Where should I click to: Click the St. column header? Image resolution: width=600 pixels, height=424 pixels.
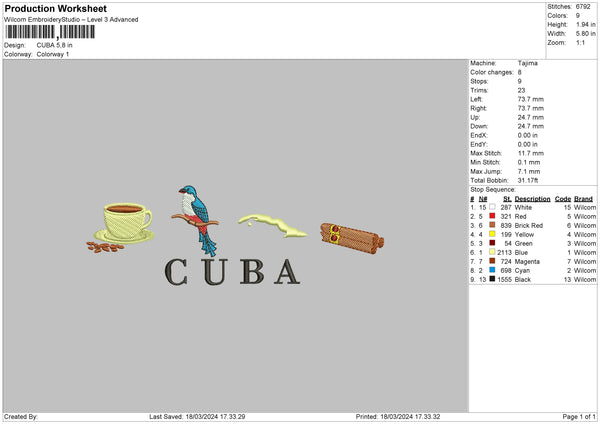pos(507,199)
